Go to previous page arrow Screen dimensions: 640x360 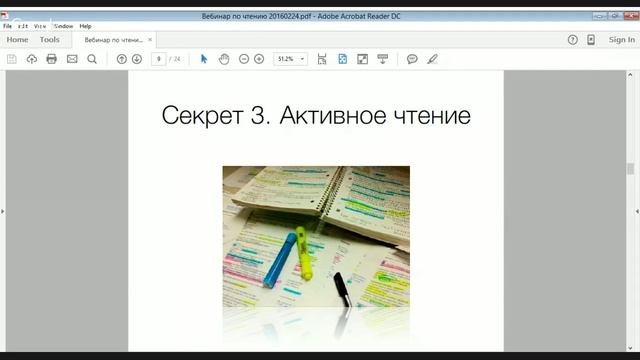(122, 59)
